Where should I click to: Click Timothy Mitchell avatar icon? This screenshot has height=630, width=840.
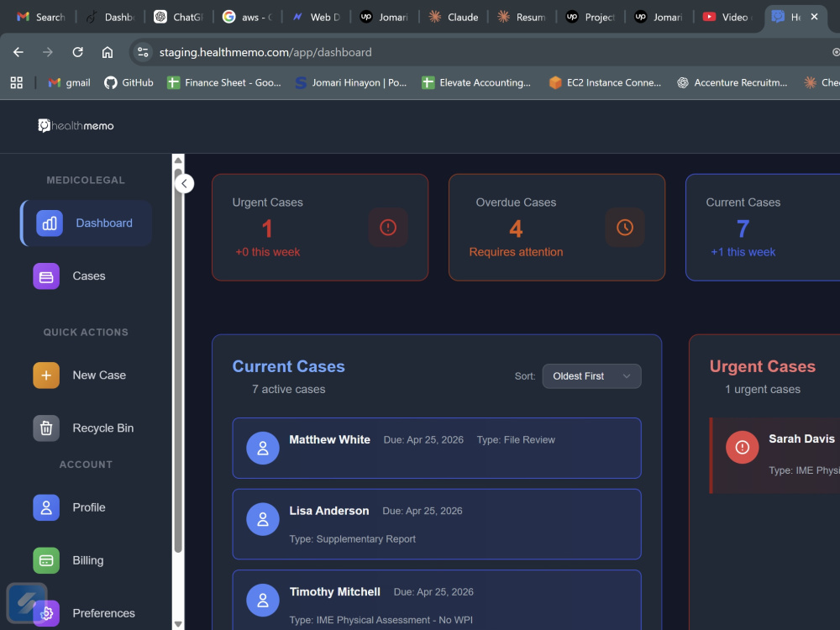[x=262, y=600]
